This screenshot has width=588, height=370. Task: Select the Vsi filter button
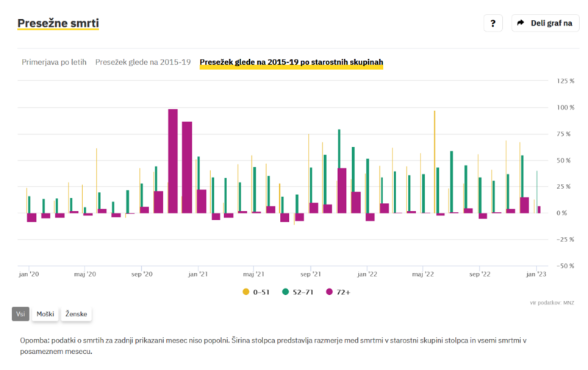click(x=20, y=314)
